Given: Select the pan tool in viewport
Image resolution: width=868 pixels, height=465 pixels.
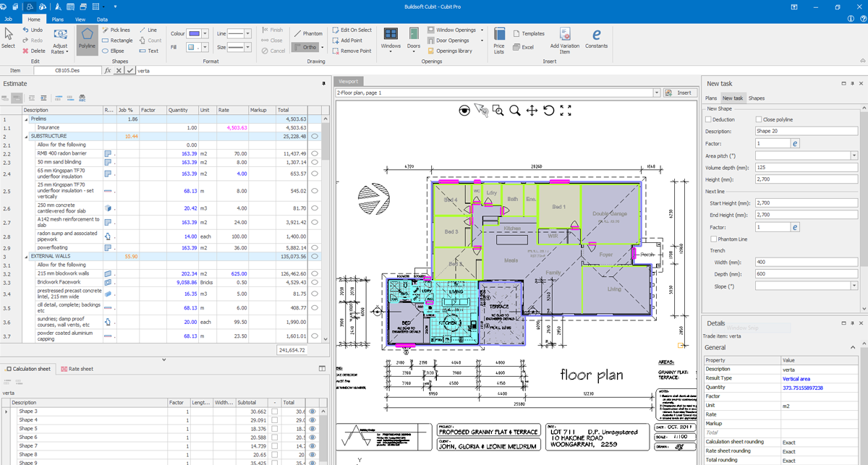Looking at the screenshot, I should (532, 110).
